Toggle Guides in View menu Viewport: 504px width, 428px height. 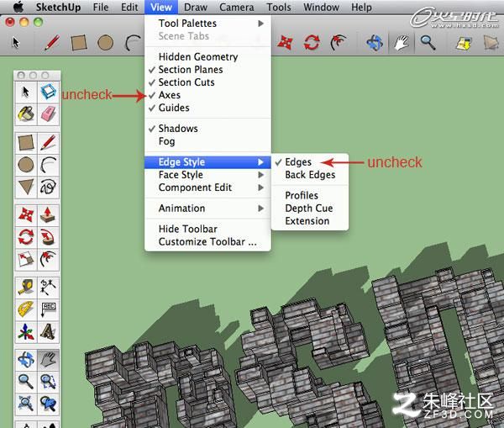[207, 108]
